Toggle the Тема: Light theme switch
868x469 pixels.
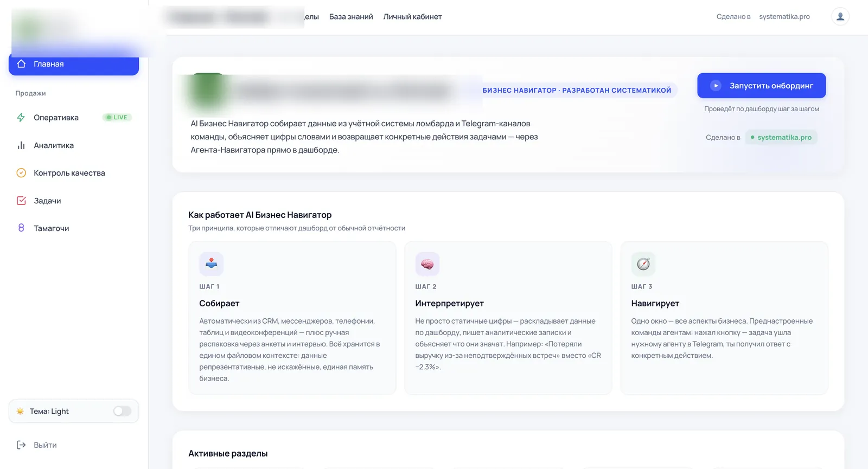point(122,412)
